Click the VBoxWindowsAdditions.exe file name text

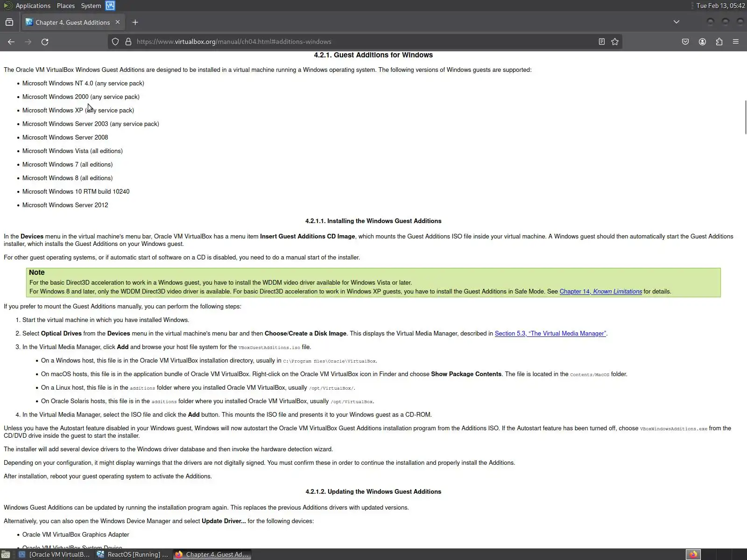point(674,429)
